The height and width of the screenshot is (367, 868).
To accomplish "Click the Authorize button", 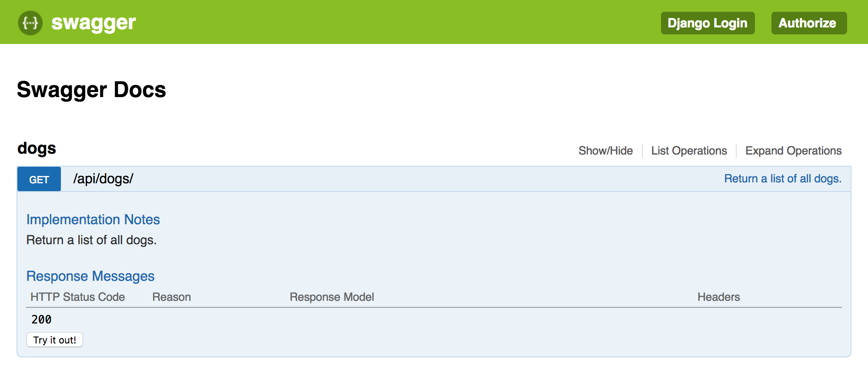I will (809, 23).
